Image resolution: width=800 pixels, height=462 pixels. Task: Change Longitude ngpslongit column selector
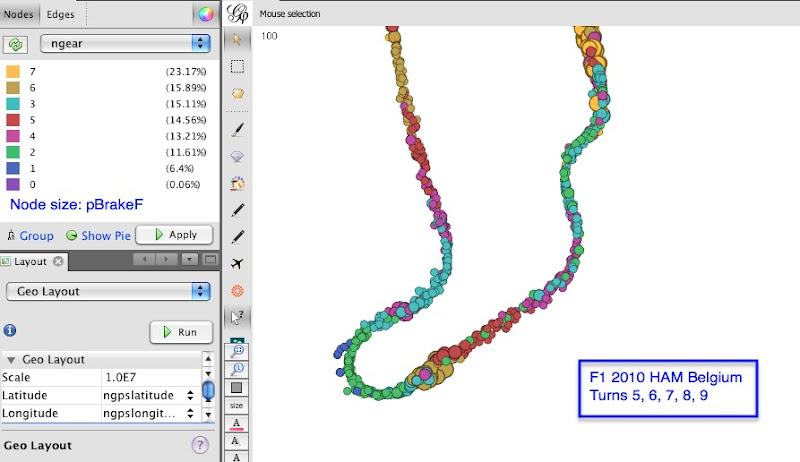click(148, 413)
